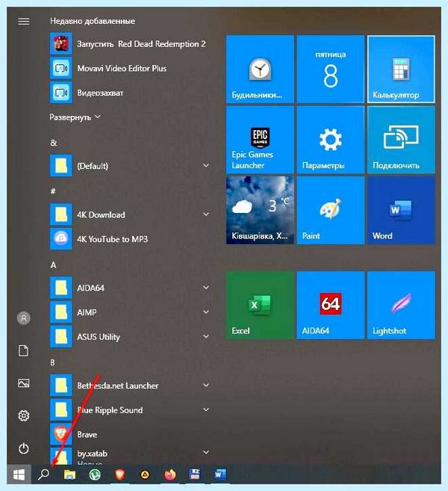448x491 pixels.
Task: Open Pictures from the Start sidebar
Action: (x=23, y=383)
